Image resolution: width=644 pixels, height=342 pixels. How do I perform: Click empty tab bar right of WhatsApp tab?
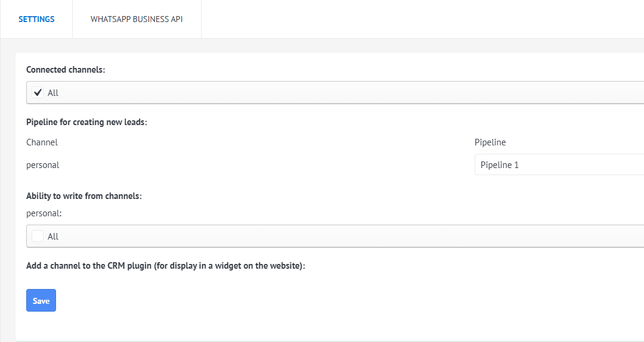pos(417,19)
